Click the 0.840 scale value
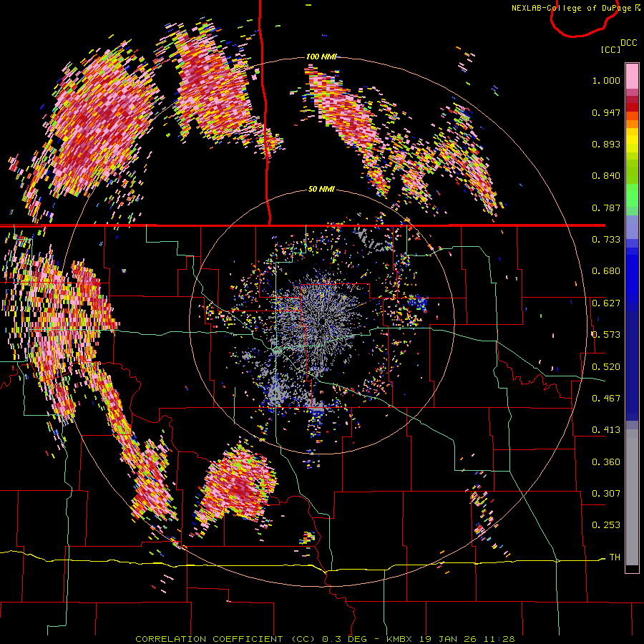This screenshot has width=644, height=644. click(606, 176)
